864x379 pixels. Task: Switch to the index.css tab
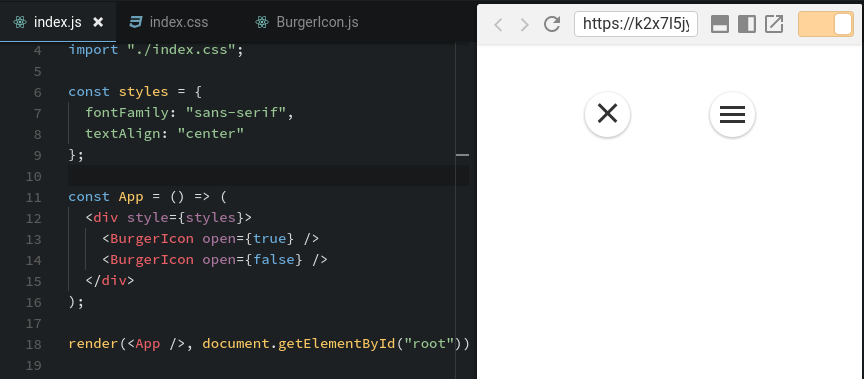pos(179,22)
